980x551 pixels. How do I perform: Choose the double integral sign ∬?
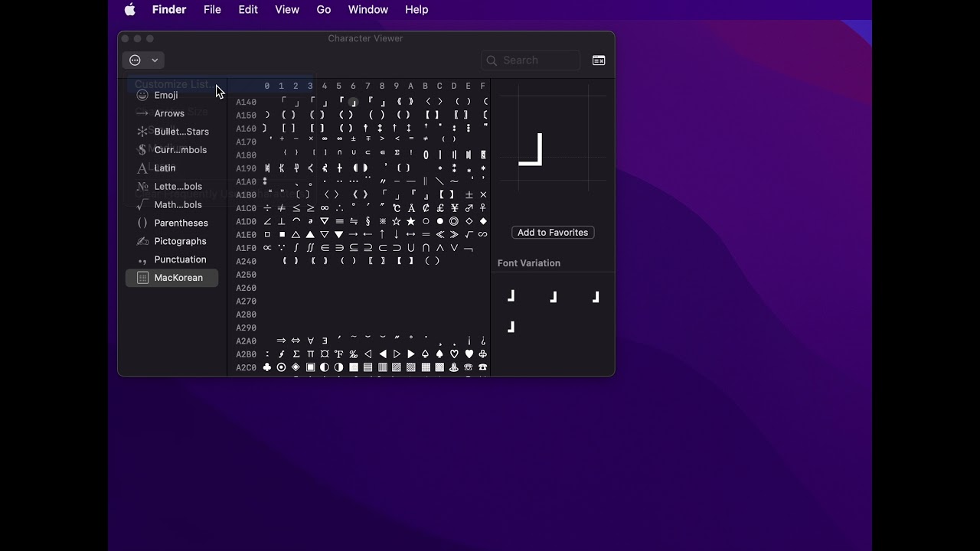(310, 248)
